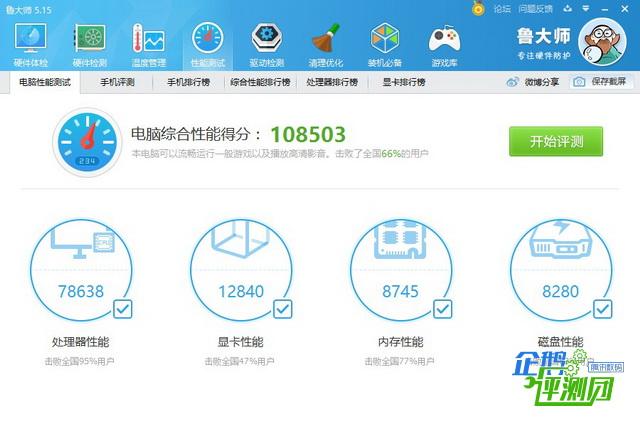The height and width of the screenshot is (427, 640).
Task: Click the 磁盘性能 disk drive icon
Action: click(x=560, y=240)
